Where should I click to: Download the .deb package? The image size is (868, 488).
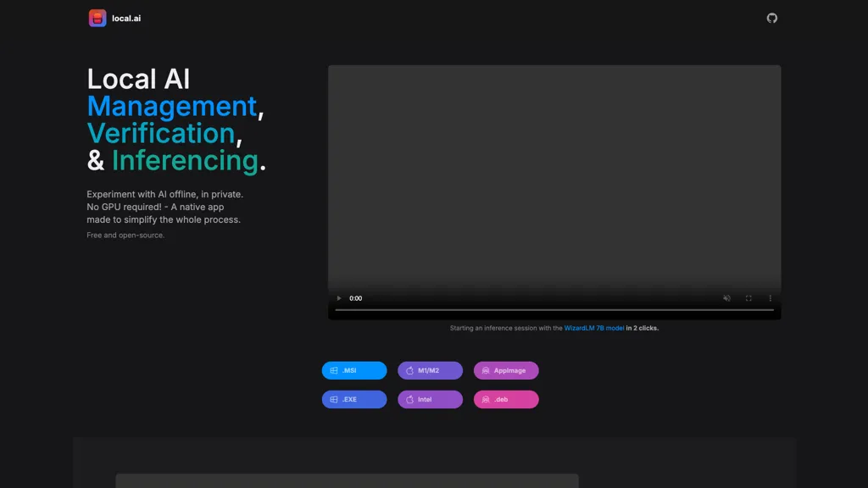coord(506,399)
